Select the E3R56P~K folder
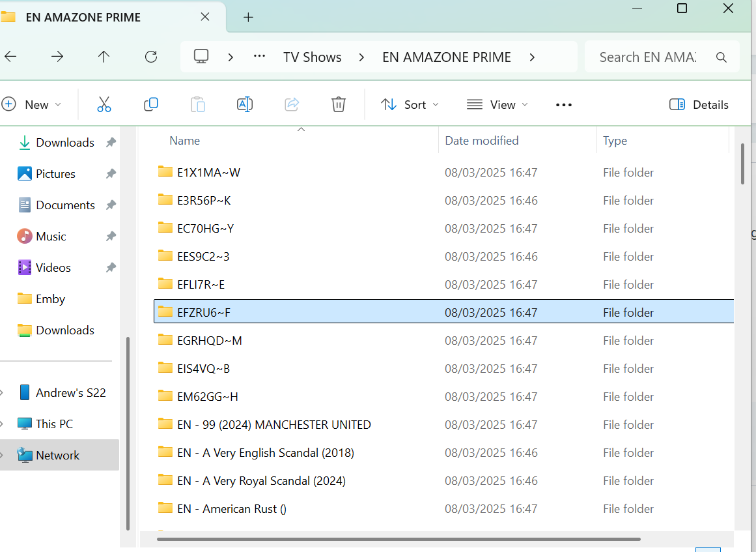This screenshot has width=756, height=552. tap(443, 200)
